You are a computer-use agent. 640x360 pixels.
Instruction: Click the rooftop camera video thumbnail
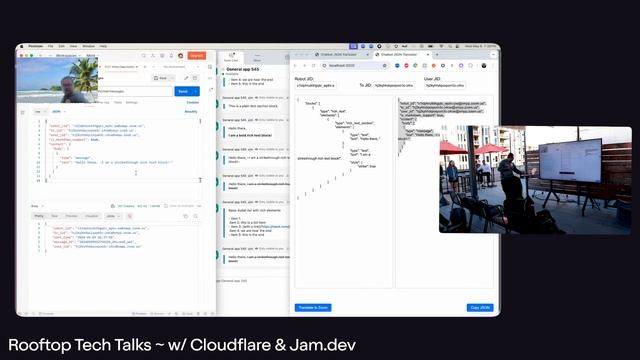(x=535, y=180)
